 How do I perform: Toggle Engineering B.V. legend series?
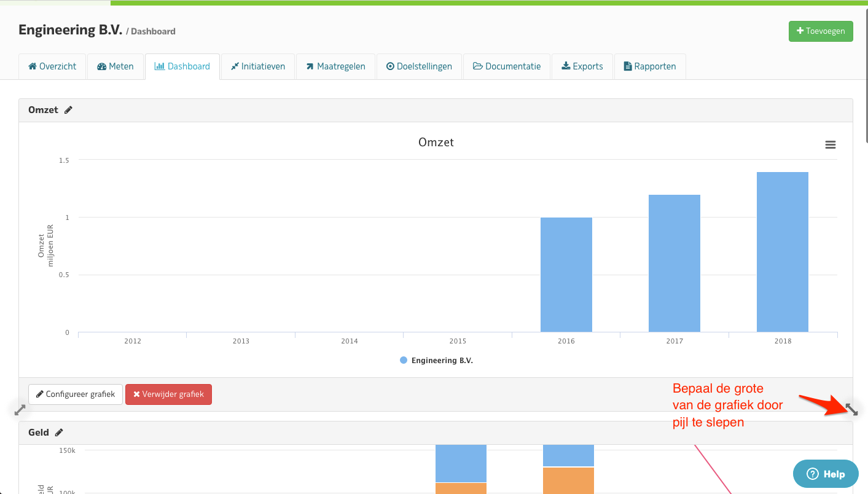[436, 361]
